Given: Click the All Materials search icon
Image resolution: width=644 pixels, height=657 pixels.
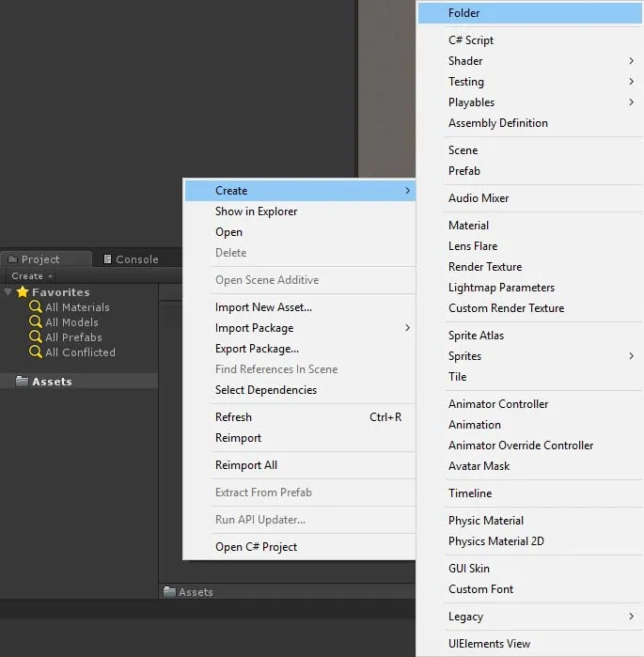Looking at the screenshot, I should pos(36,307).
